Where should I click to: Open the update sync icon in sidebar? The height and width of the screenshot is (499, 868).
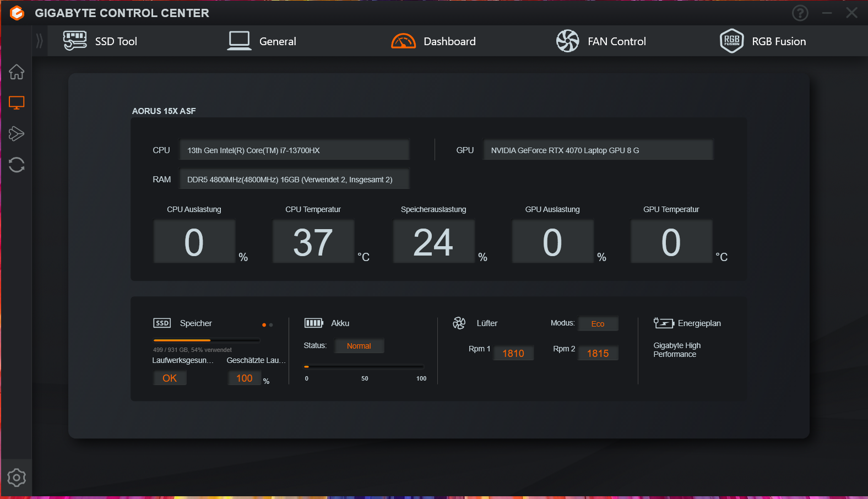[x=17, y=165]
